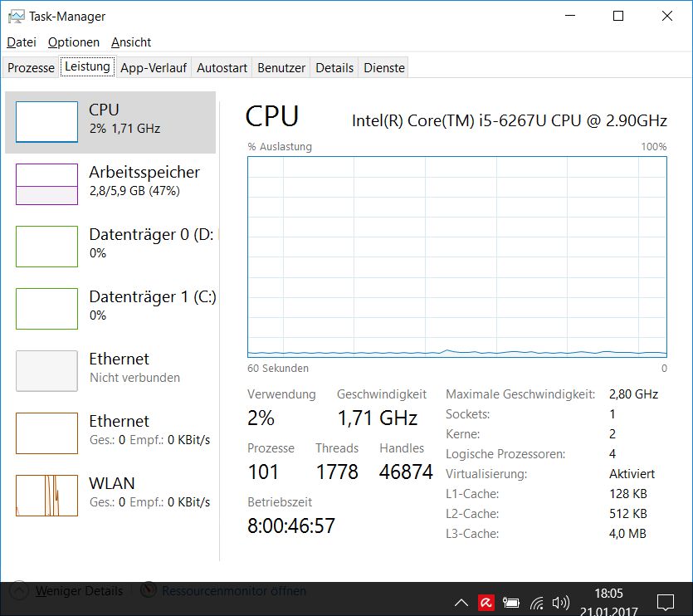
Task: Open the Wi-Fi network tray icon
Action: click(537, 603)
